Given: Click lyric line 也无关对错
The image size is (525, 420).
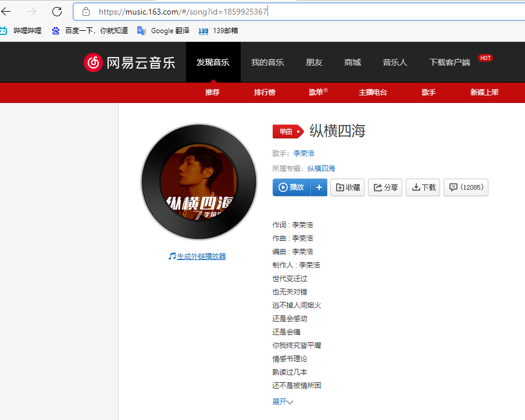Looking at the screenshot, I should point(290,291).
